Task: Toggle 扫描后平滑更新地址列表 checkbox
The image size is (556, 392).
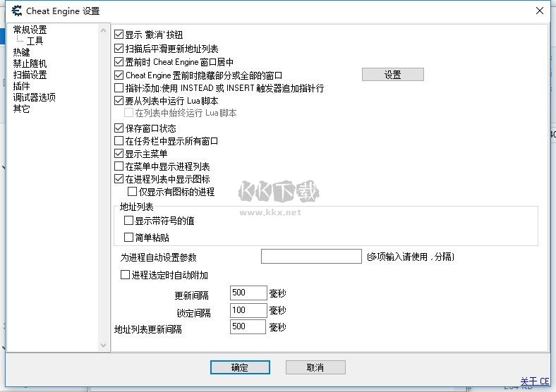Action: [119, 49]
